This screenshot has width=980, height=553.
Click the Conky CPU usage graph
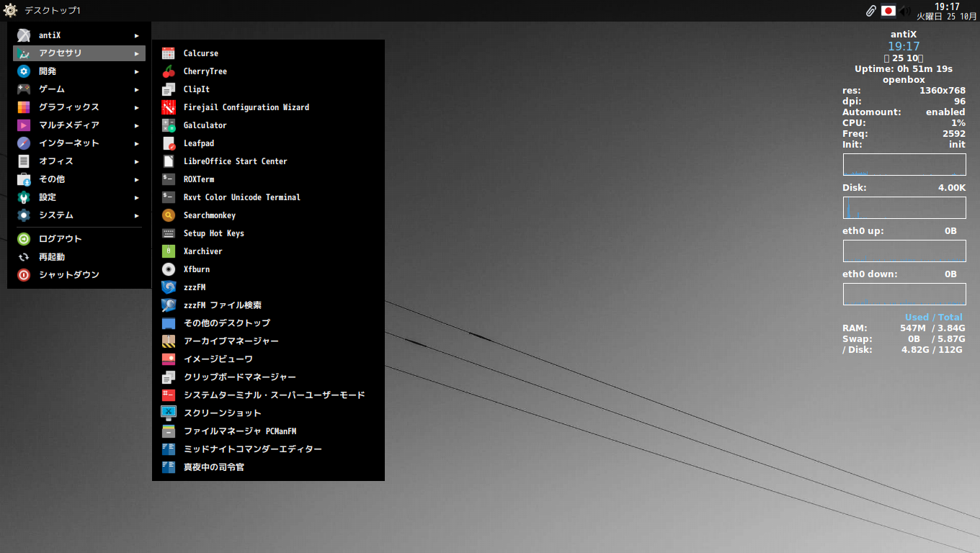coord(904,165)
